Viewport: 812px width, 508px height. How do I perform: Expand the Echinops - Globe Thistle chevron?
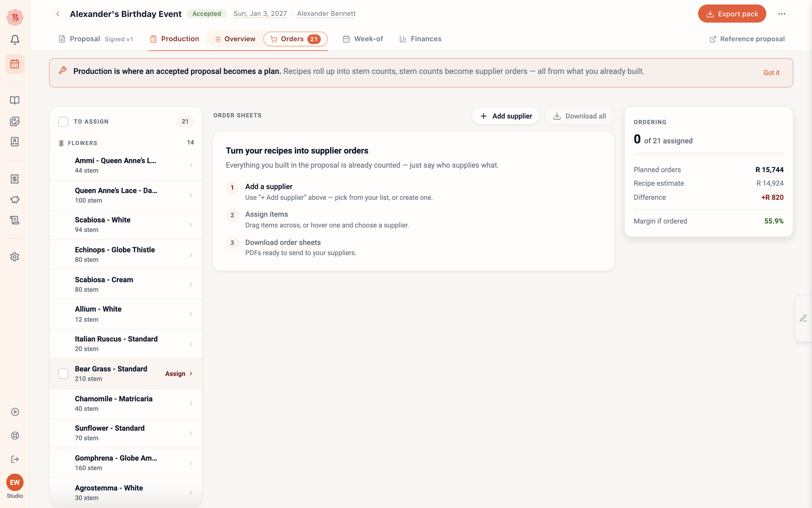pyautogui.click(x=191, y=255)
